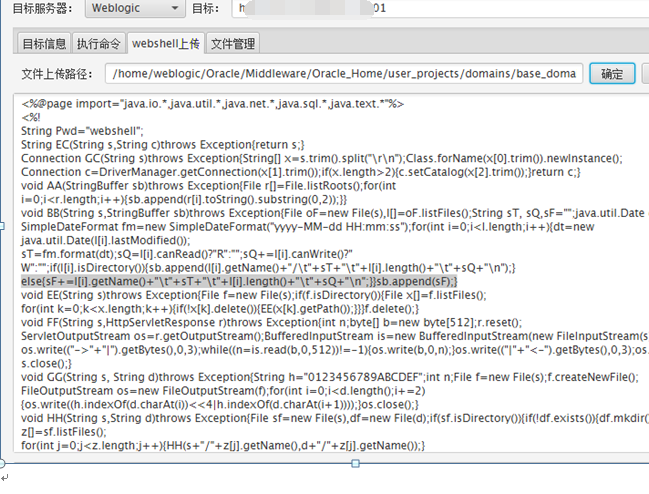
Task: Click the line String EC(String s,String c)
Action: click(163, 145)
